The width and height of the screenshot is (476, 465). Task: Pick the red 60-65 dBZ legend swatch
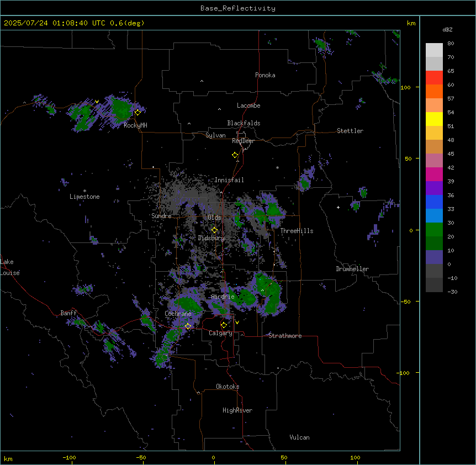[434, 77]
